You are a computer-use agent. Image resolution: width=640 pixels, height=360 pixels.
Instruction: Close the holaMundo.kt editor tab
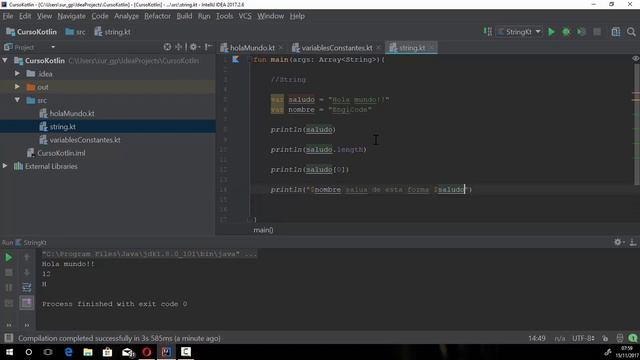click(x=281, y=48)
